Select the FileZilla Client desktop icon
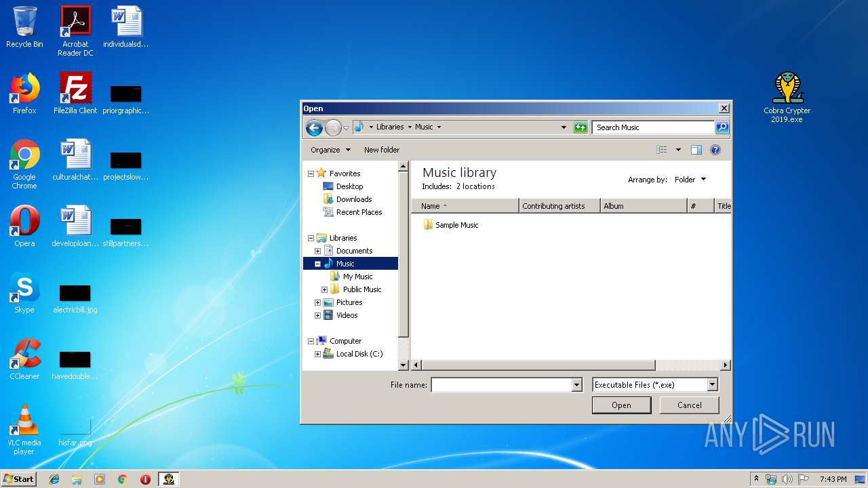This screenshot has width=868, height=488. click(x=75, y=94)
